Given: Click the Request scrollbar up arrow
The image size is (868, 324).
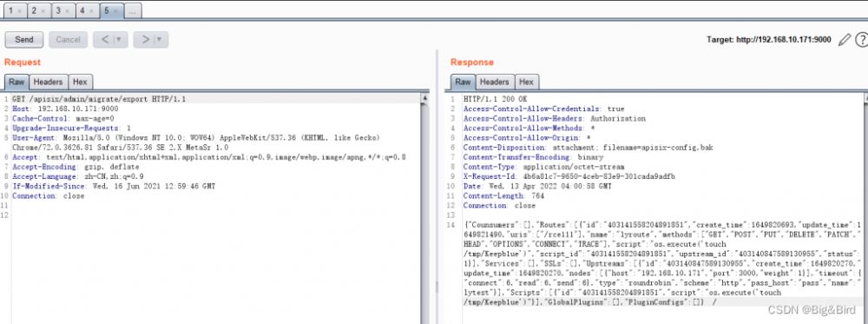Looking at the screenshot, I should pos(425,98).
